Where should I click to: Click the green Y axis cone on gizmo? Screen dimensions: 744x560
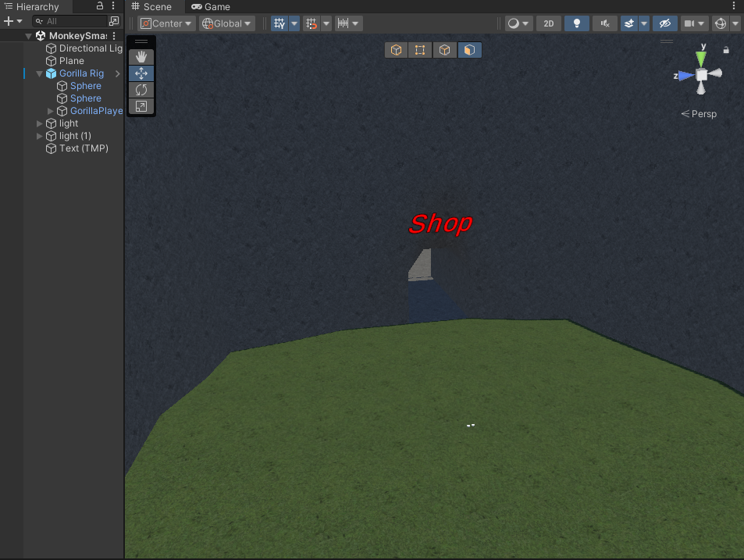pos(701,59)
